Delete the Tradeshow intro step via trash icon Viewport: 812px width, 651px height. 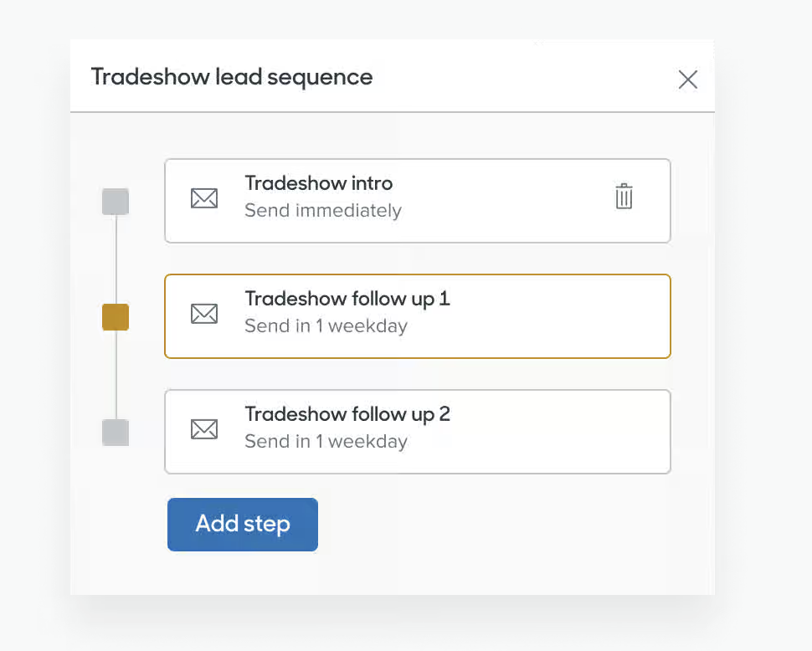click(x=624, y=197)
